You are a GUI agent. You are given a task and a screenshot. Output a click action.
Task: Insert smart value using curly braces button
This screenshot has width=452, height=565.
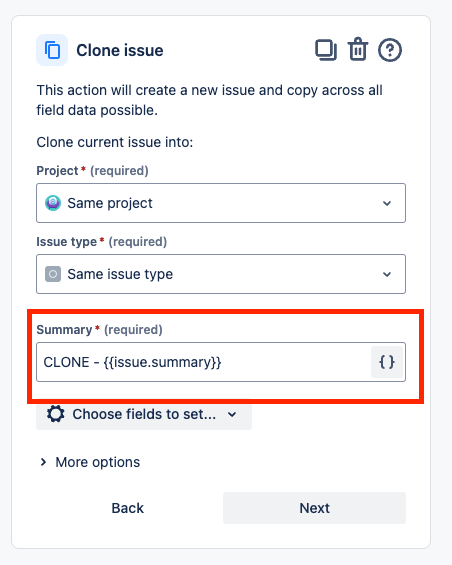[x=387, y=362]
